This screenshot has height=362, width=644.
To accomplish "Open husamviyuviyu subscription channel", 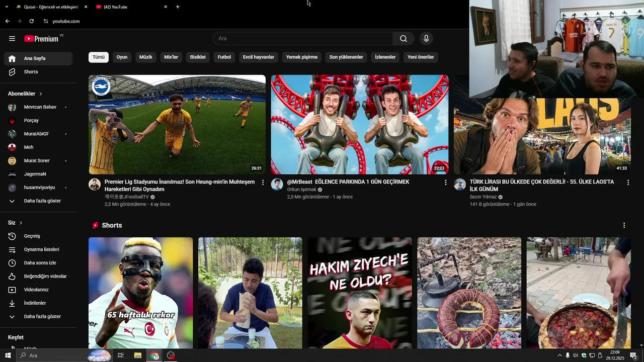I will click(38, 188).
